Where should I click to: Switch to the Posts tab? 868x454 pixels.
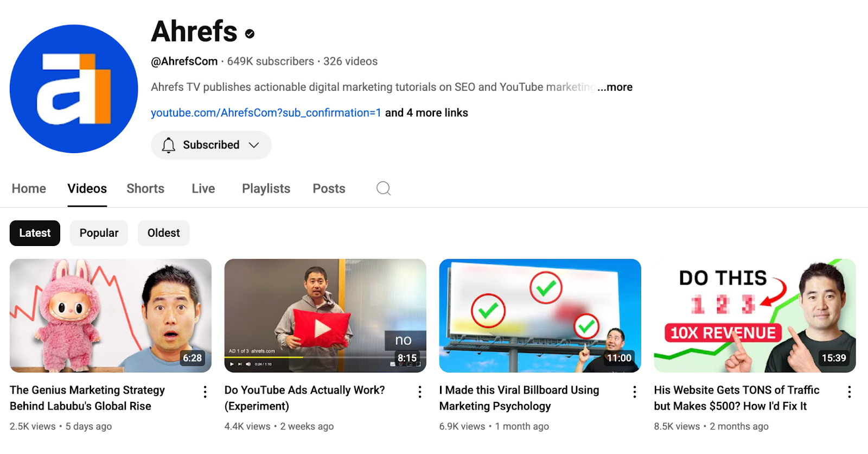click(x=329, y=188)
